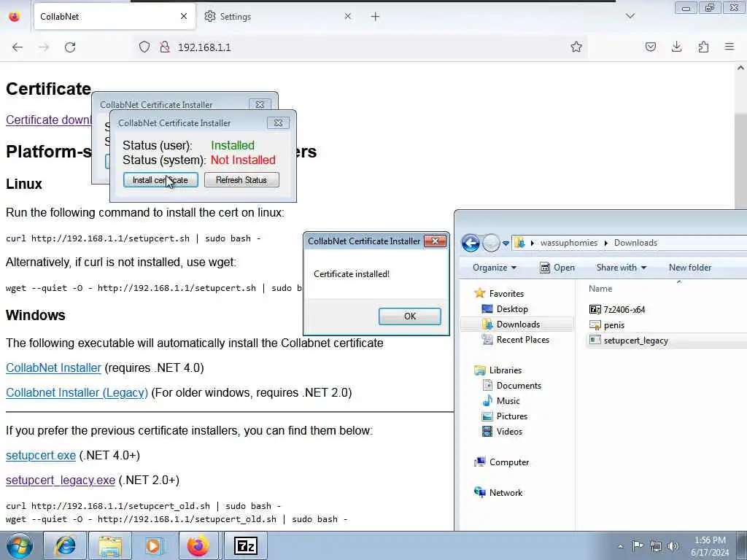This screenshot has height=560, width=747.
Task: Click the Action Center flag icon
Action: (x=638, y=545)
